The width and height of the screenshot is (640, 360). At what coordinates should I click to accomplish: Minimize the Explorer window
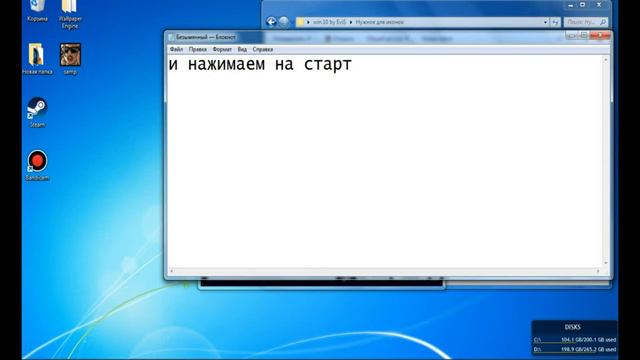coord(571,5)
